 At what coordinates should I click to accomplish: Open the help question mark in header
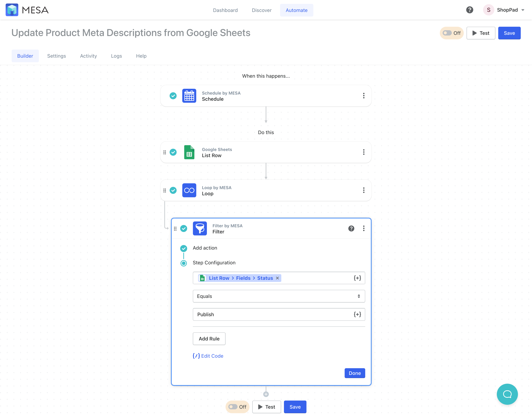coord(469,10)
